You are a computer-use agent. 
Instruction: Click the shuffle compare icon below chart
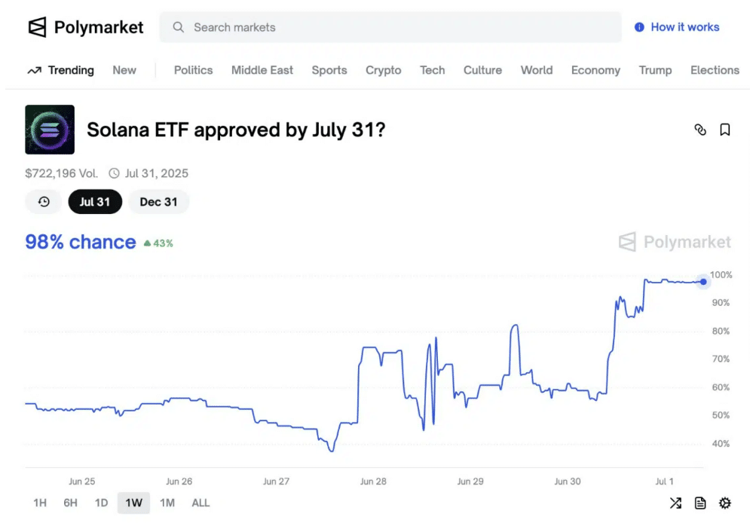coord(675,503)
